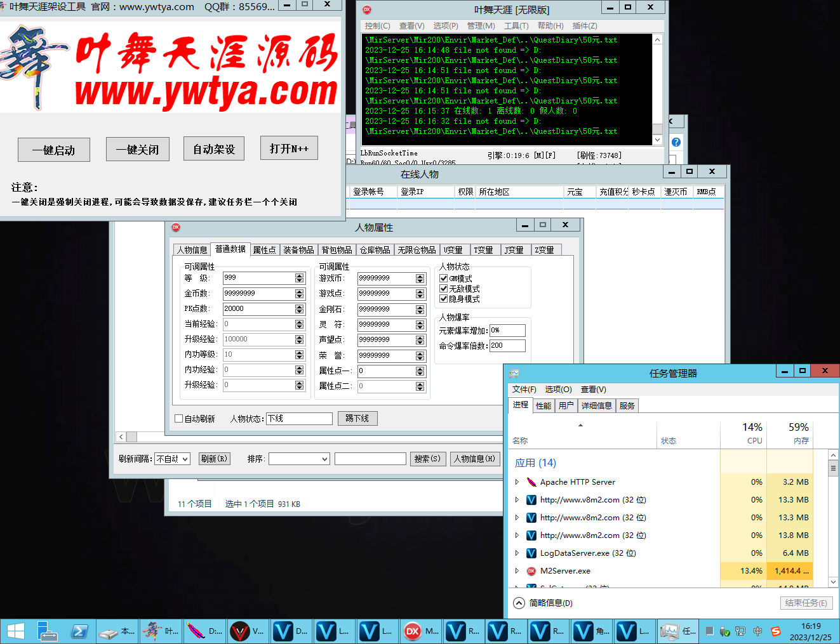Sort Task Manager by the CPU column
The height and width of the screenshot is (644, 840).
[x=743, y=433]
